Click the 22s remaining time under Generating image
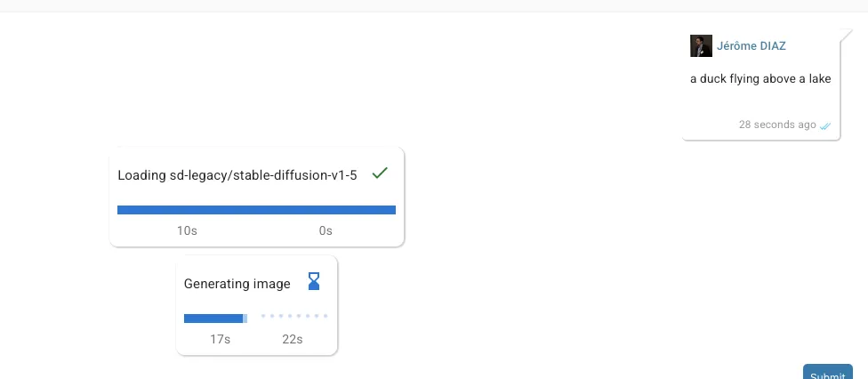Image resolution: width=868 pixels, height=379 pixels. click(x=293, y=339)
